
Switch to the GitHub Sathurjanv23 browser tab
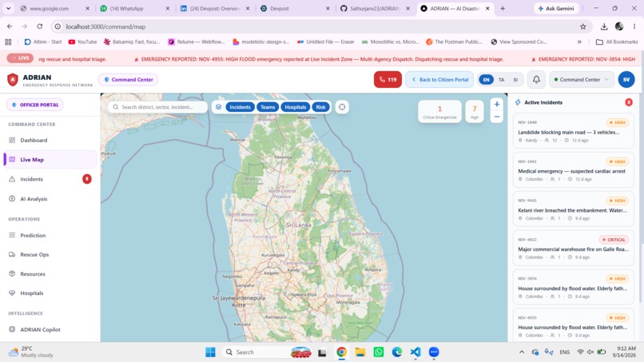pyautogui.click(x=373, y=8)
